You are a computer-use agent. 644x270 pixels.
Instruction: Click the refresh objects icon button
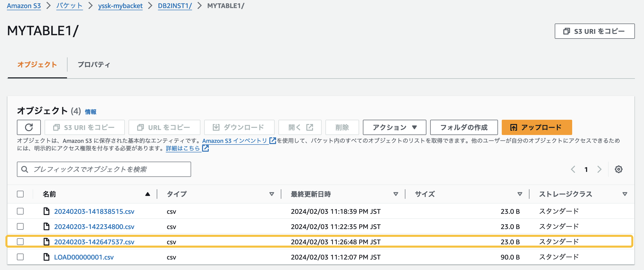click(x=29, y=127)
